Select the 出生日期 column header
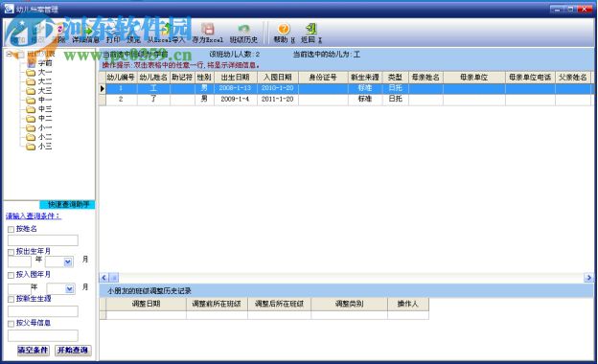This screenshot has height=364, width=598. (x=236, y=78)
